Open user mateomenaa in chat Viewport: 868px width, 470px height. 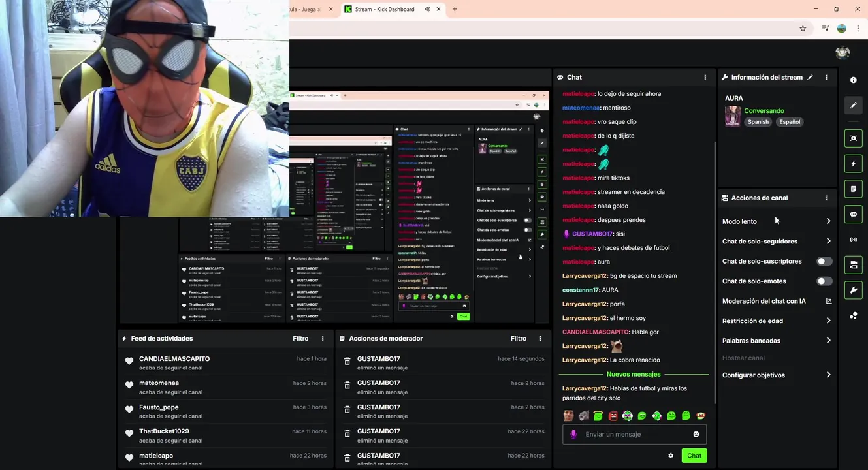point(580,108)
